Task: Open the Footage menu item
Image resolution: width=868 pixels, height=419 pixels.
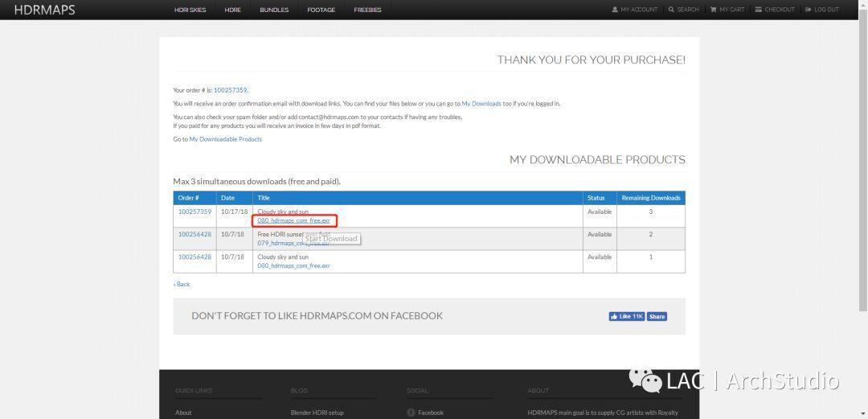Action: point(321,10)
